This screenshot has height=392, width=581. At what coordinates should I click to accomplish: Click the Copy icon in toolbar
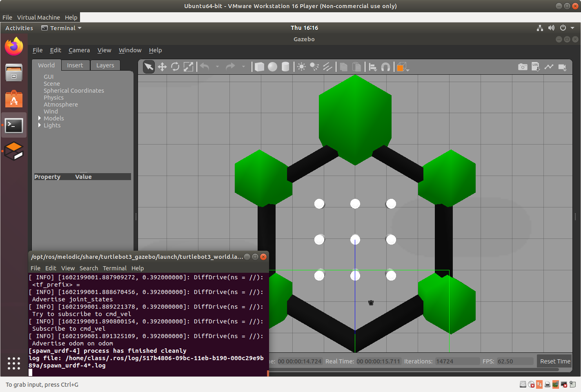pos(344,67)
